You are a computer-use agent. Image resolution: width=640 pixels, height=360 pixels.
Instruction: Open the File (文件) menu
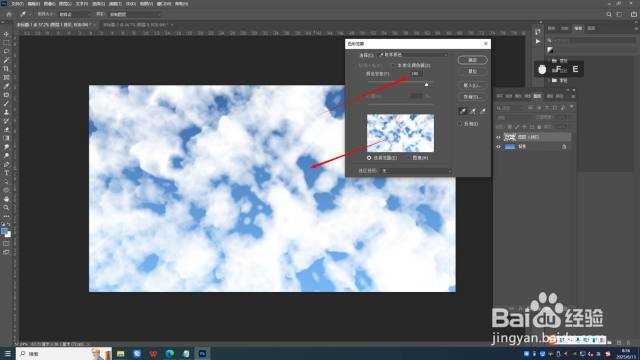[x=18, y=4]
